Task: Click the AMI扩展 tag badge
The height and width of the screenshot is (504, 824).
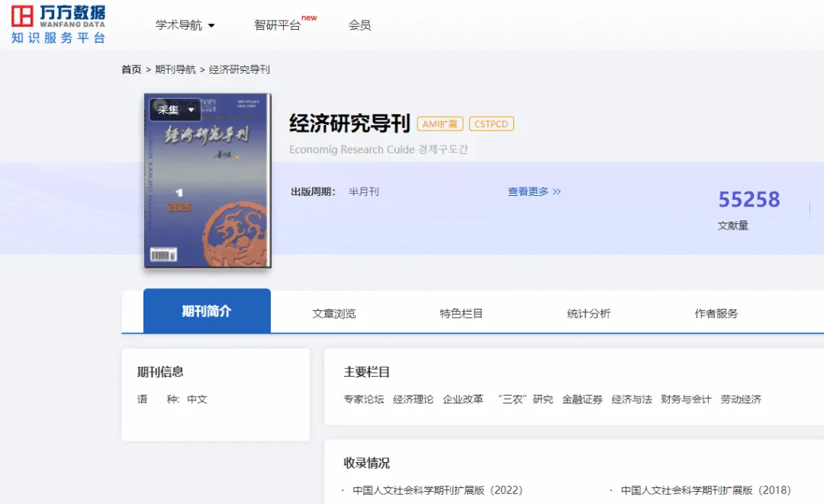Action: pos(440,124)
